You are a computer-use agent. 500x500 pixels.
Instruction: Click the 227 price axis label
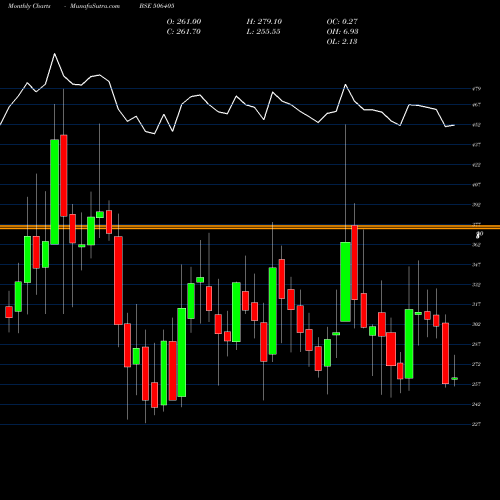click(x=477, y=424)
